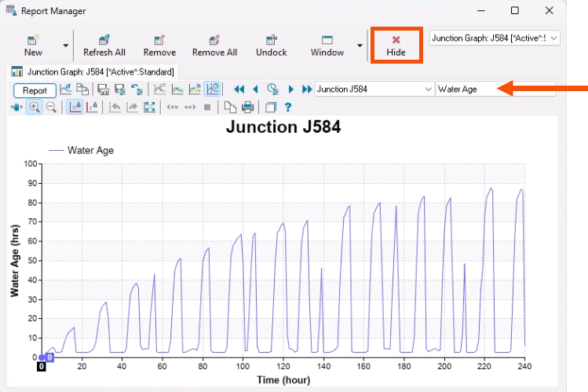Toggle the X-axis lock button
The height and width of the screenshot is (392, 588).
[75, 107]
